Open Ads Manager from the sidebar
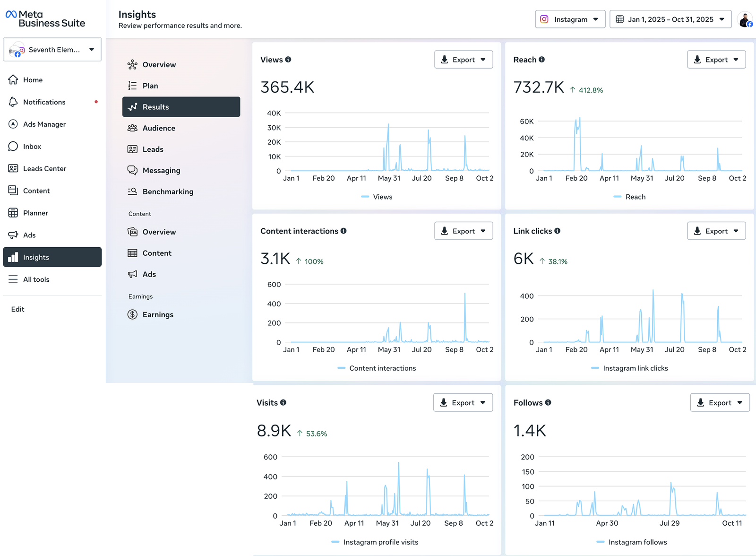Image resolution: width=756 pixels, height=556 pixels. [x=44, y=124]
